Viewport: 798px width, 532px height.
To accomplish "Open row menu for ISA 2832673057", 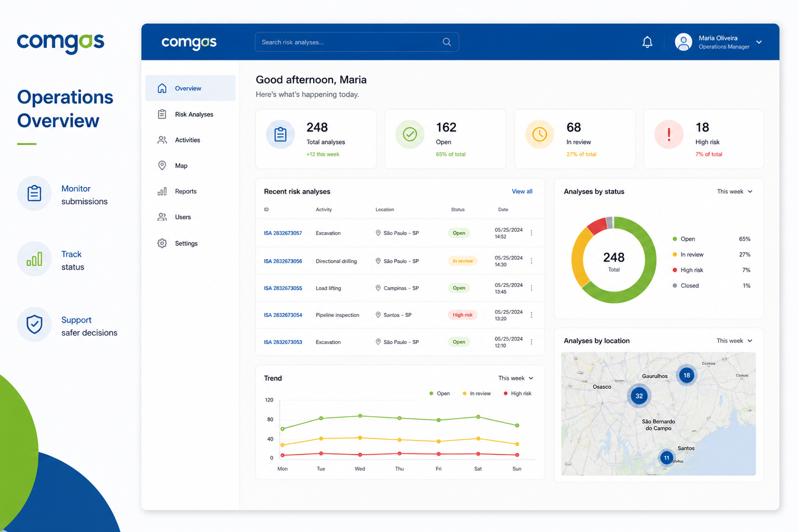I will point(531,233).
